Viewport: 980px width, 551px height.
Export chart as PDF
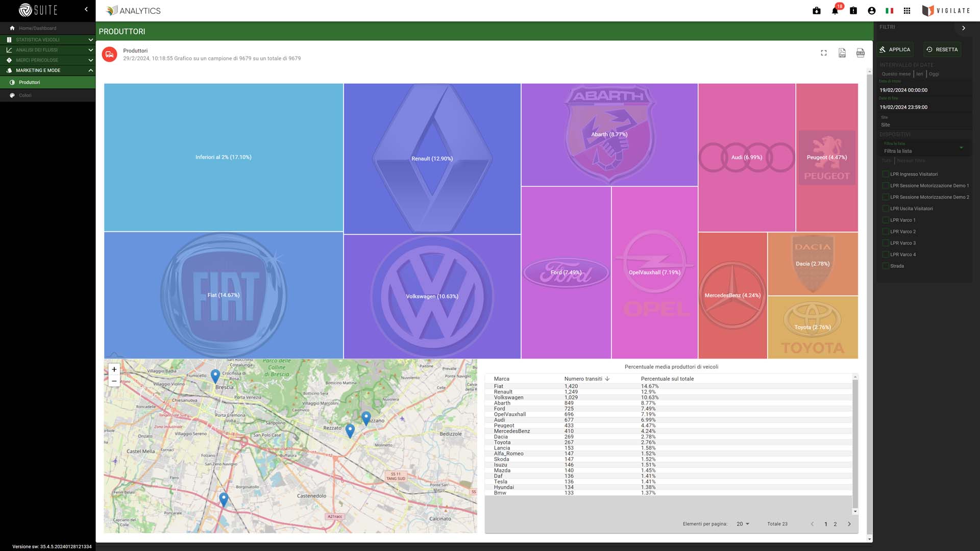click(842, 53)
